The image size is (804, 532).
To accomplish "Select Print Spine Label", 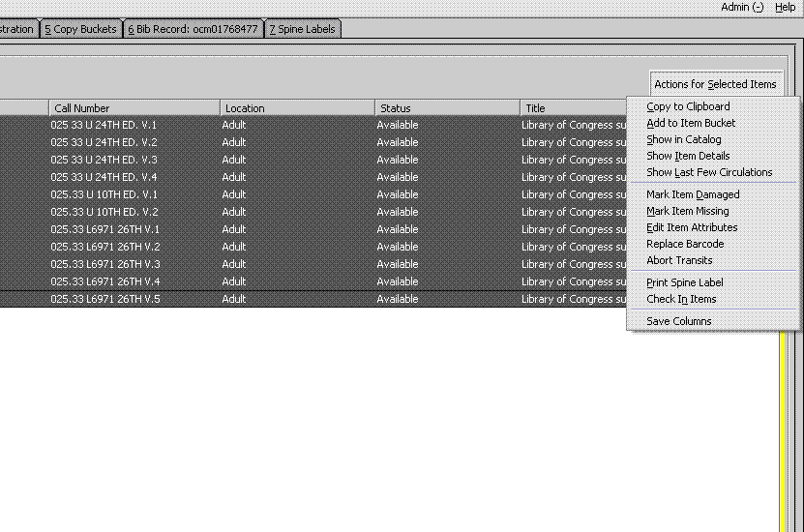I will point(685,282).
